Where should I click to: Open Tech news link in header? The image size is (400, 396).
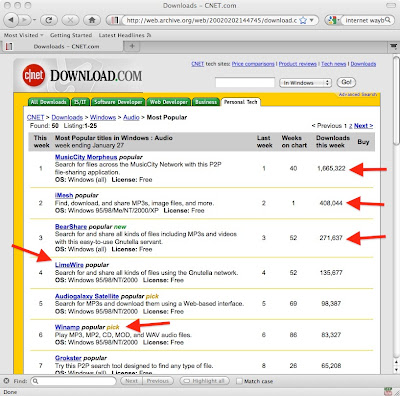pos(333,64)
